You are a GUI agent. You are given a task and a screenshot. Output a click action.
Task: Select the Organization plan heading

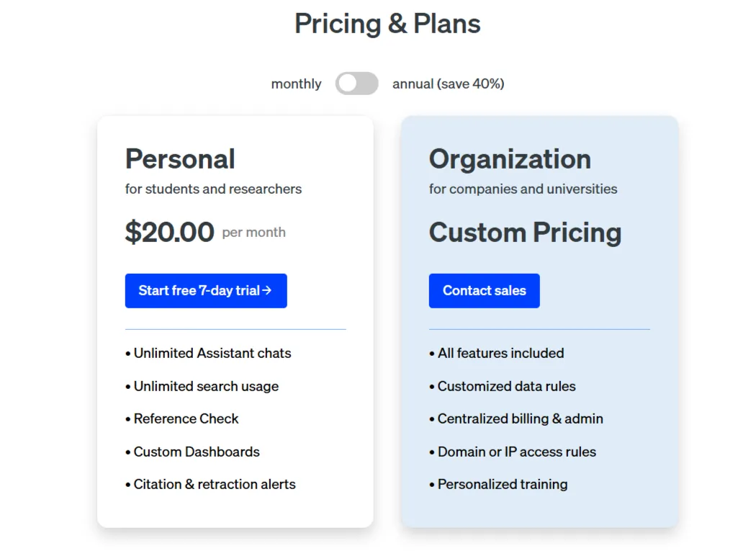point(510,159)
